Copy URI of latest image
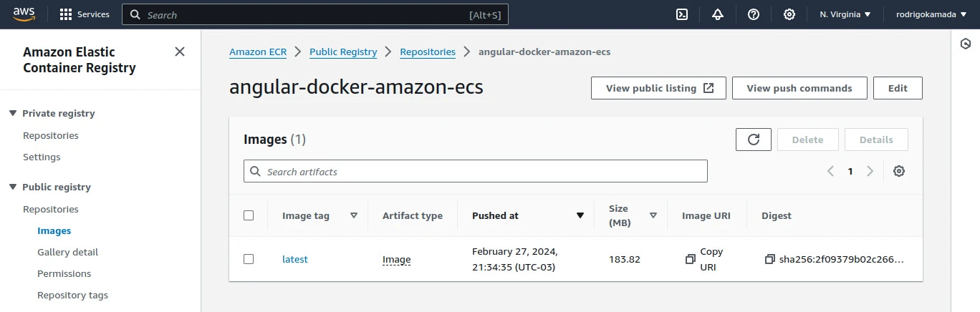Viewport: 980px width, 312px height. pyautogui.click(x=691, y=259)
